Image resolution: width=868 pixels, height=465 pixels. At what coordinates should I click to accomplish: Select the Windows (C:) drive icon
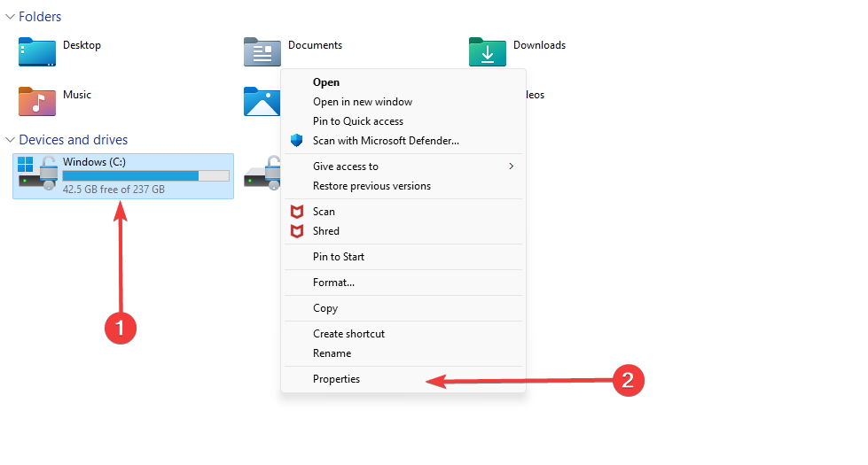[x=37, y=173]
